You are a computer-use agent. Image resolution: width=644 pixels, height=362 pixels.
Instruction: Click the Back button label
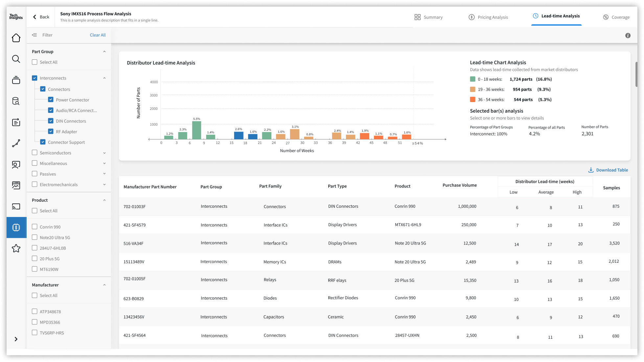coord(44,17)
